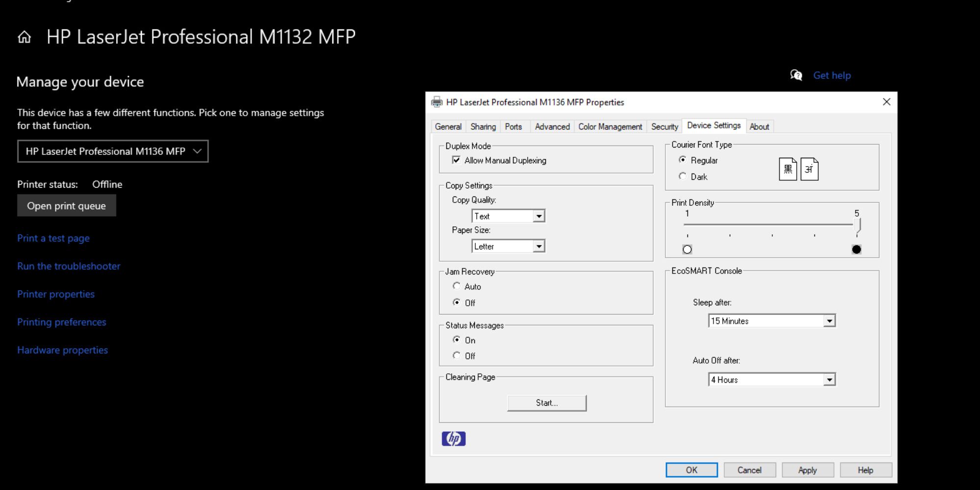Click the printer icon in the Properties title bar
Screen dimensions: 980x490
[x=437, y=102]
